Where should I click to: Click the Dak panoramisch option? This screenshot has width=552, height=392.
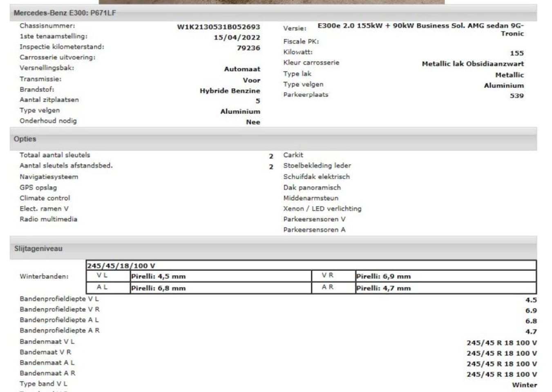point(312,187)
